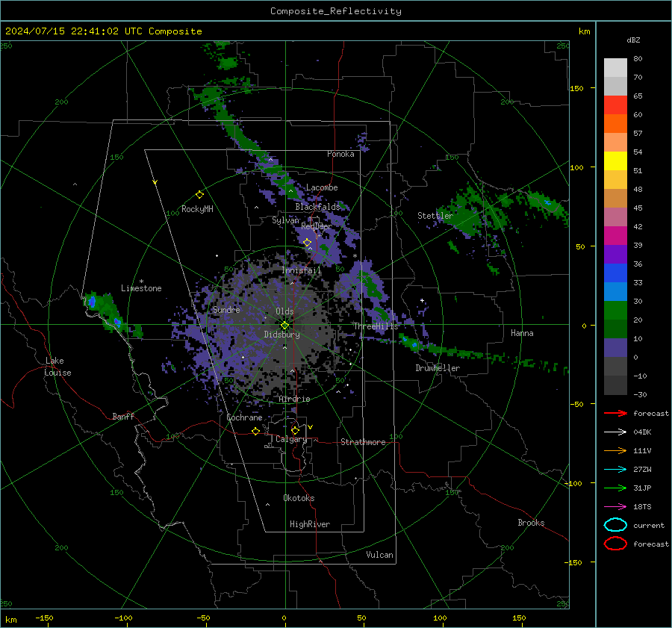Click the Brooks town label

pyautogui.click(x=531, y=523)
